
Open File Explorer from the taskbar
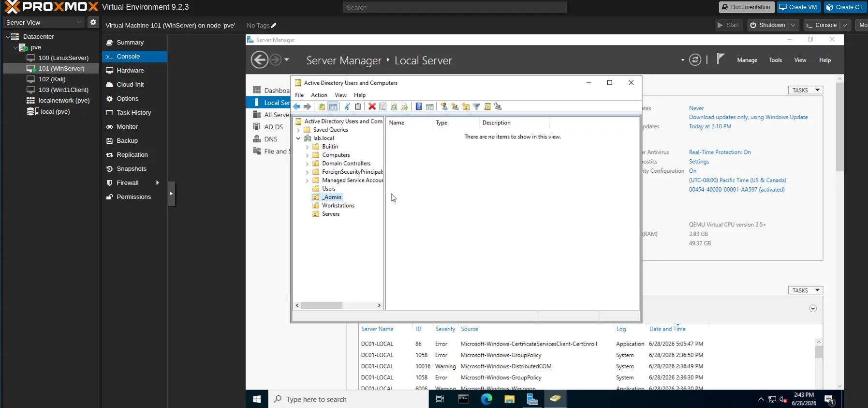[x=509, y=399]
